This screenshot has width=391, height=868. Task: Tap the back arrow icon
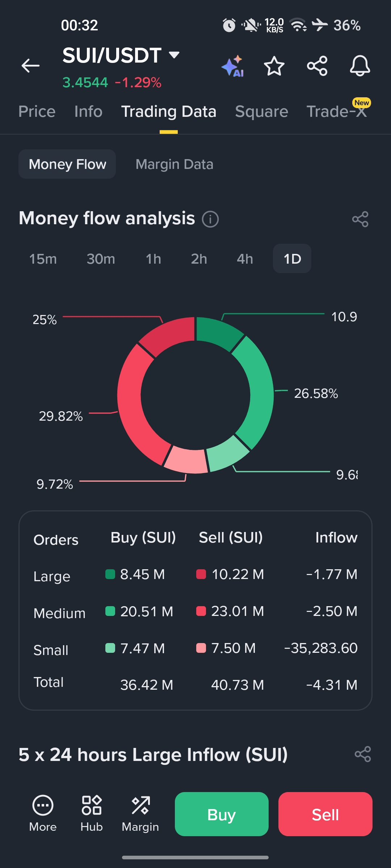pyautogui.click(x=30, y=66)
